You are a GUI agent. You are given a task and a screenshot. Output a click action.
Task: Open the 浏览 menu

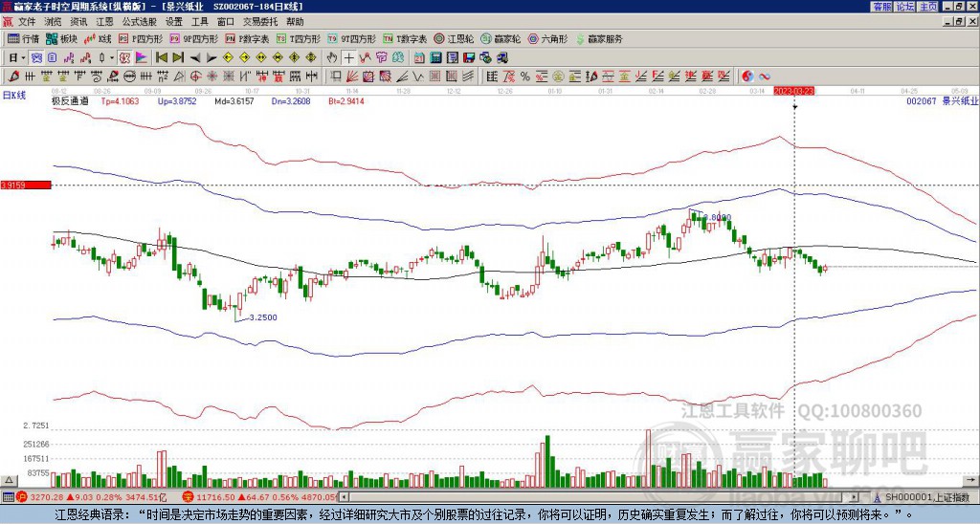54,22
